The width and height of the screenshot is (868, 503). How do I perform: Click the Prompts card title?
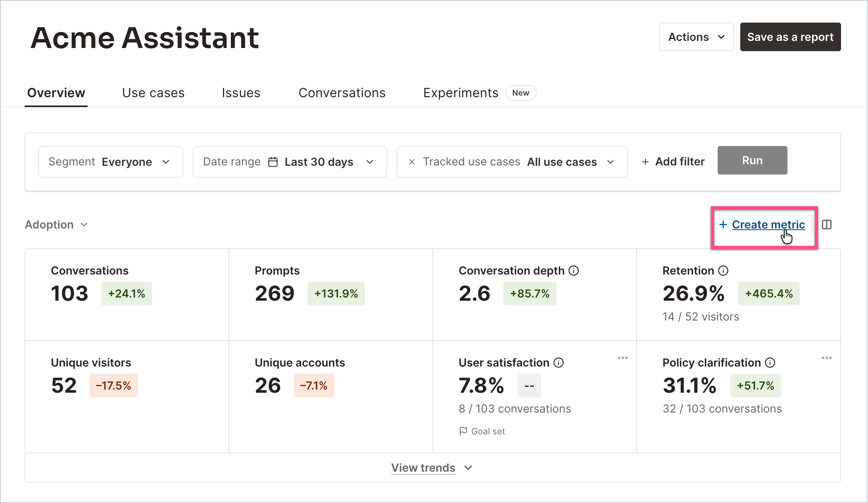click(x=277, y=271)
